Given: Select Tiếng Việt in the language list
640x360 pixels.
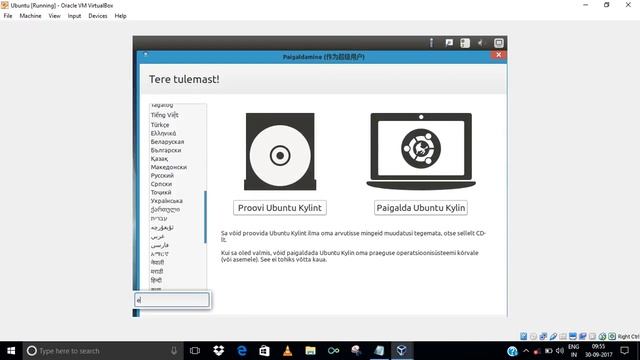Looking at the screenshot, I should tap(164, 115).
